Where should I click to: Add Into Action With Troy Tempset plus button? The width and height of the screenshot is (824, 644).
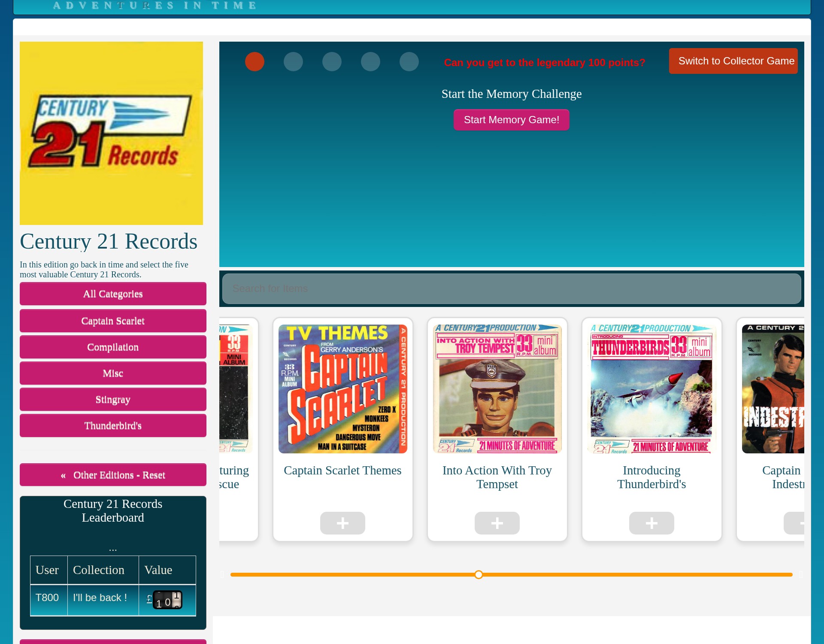pyautogui.click(x=497, y=523)
